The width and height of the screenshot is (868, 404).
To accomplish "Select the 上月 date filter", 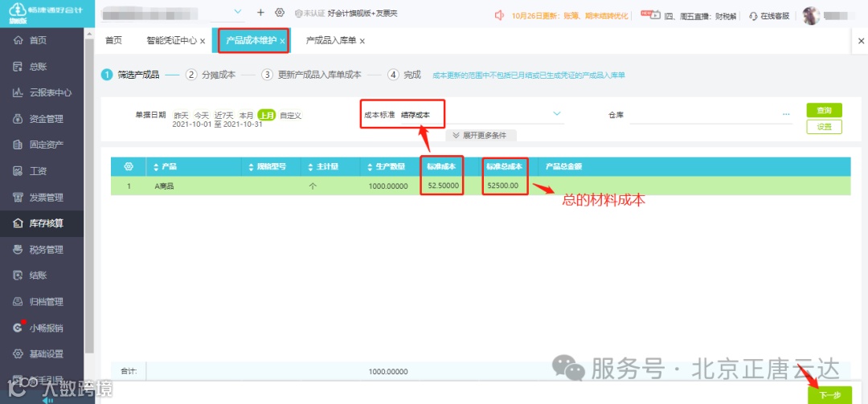I will coord(267,116).
